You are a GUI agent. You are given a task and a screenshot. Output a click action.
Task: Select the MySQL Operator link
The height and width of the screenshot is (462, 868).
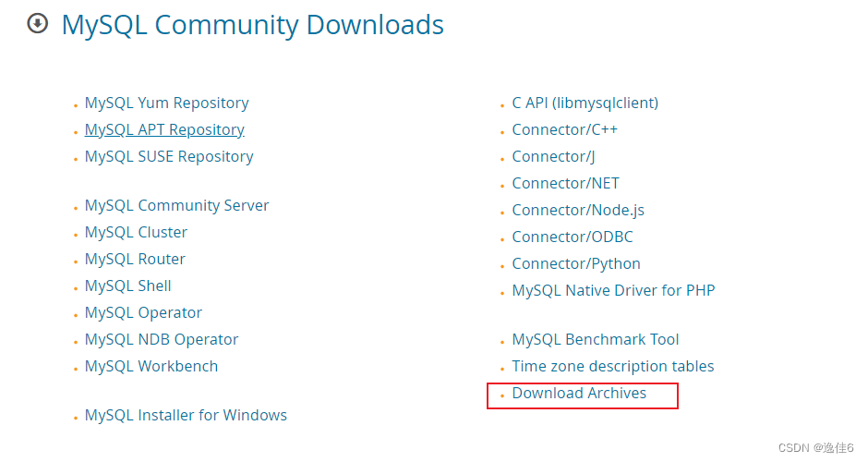coord(143,312)
